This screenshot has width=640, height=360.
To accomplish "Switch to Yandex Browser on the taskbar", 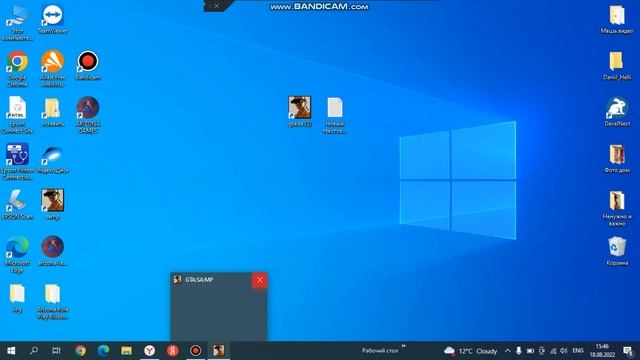I will pyautogui.click(x=149, y=351).
